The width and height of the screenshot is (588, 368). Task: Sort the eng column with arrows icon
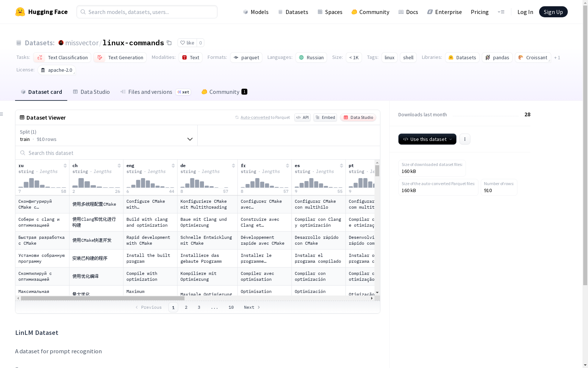[x=173, y=166]
